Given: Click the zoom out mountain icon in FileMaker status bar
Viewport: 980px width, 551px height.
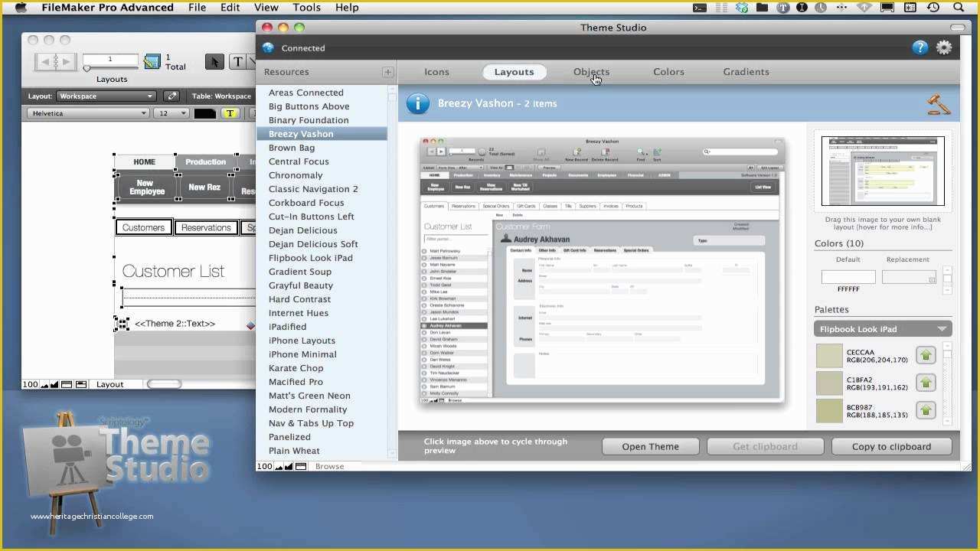Looking at the screenshot, I should (x=44, y=384).
